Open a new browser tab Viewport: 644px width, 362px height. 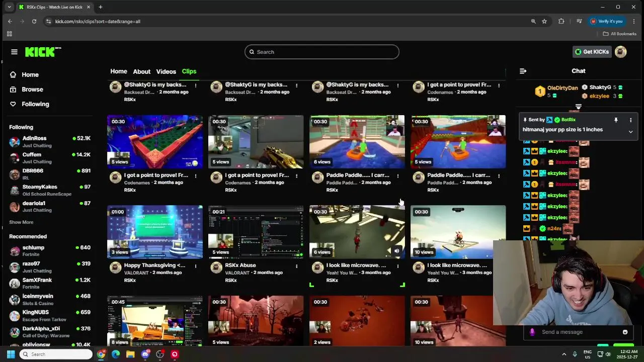tap(101, 7)
